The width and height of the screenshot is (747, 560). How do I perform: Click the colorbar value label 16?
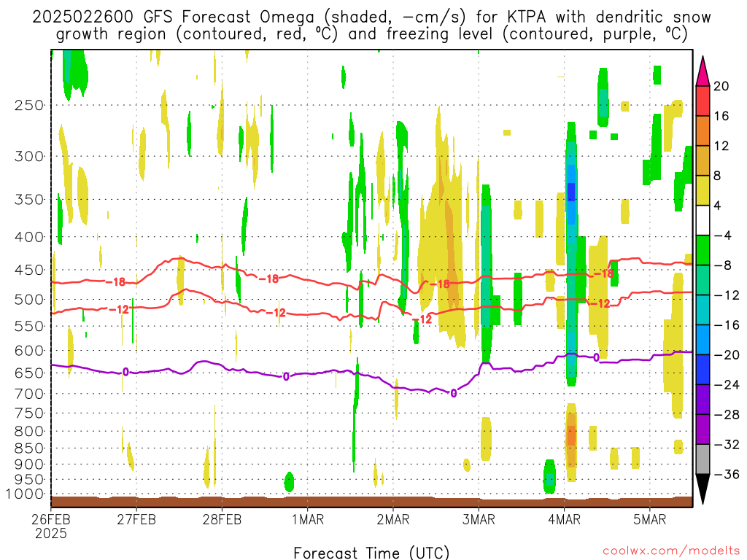point(721,116)
